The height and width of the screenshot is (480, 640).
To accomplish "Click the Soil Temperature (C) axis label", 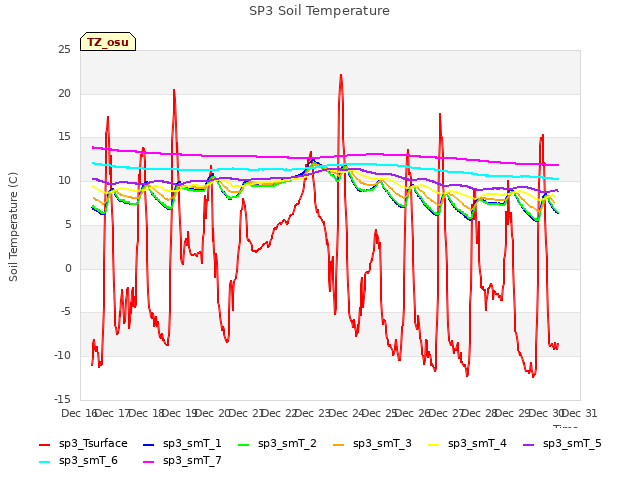I will pos(13,227).
